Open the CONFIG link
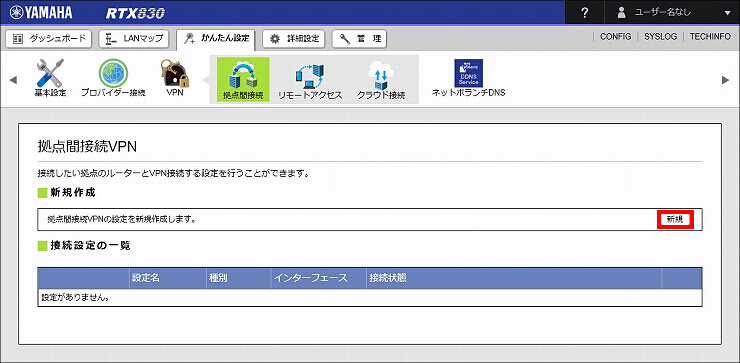Image resolution: width=740 pixels, height=363 pixels. 615,37
